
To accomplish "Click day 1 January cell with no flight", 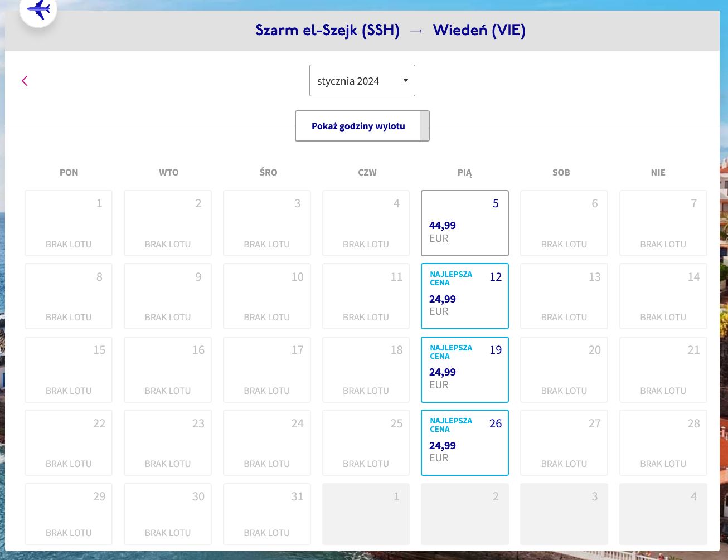I will [69, 223].
